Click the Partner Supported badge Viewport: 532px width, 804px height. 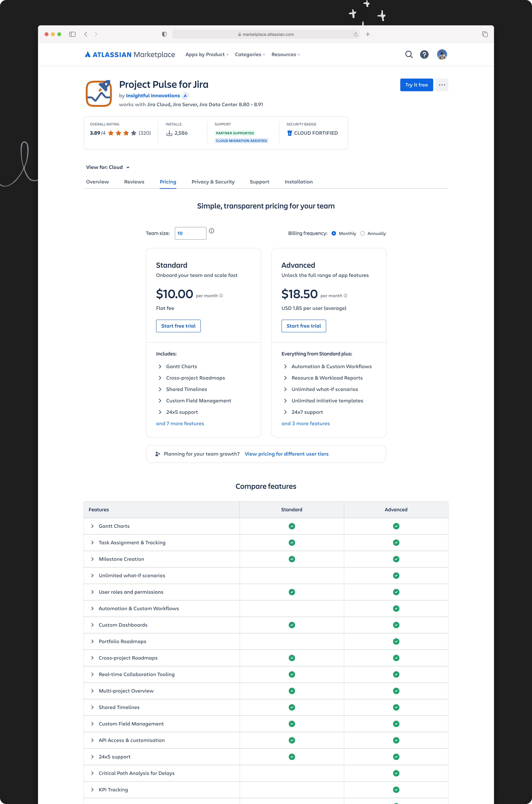coord(235,133)
